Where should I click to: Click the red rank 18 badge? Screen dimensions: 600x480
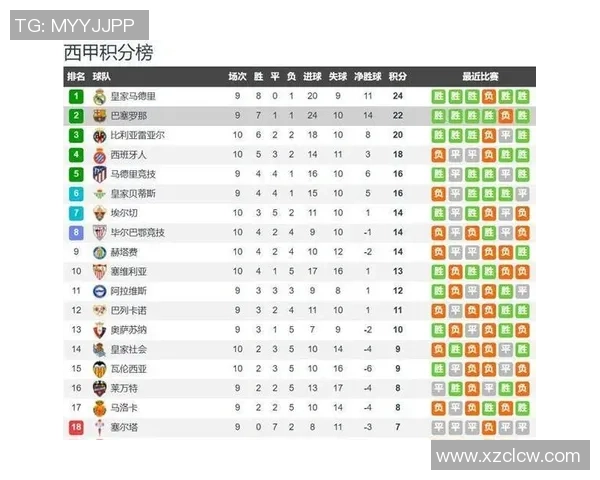tap(76, 427)
